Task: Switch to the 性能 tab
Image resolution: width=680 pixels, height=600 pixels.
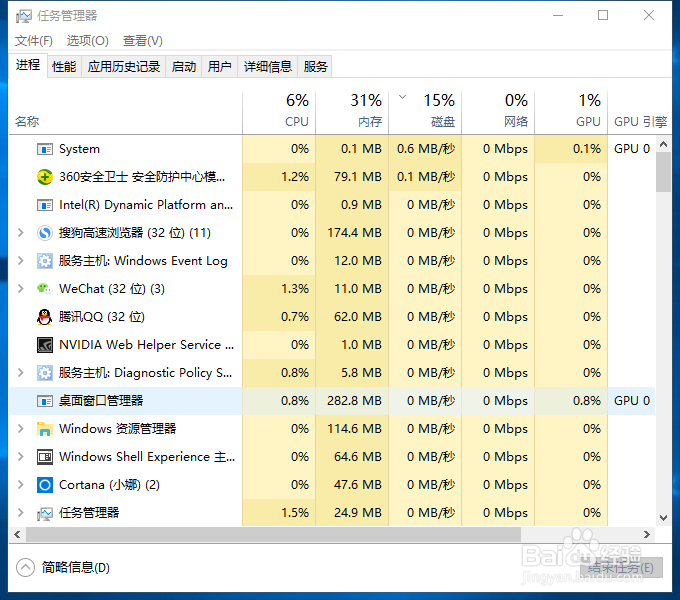Action: click(64, 67)
